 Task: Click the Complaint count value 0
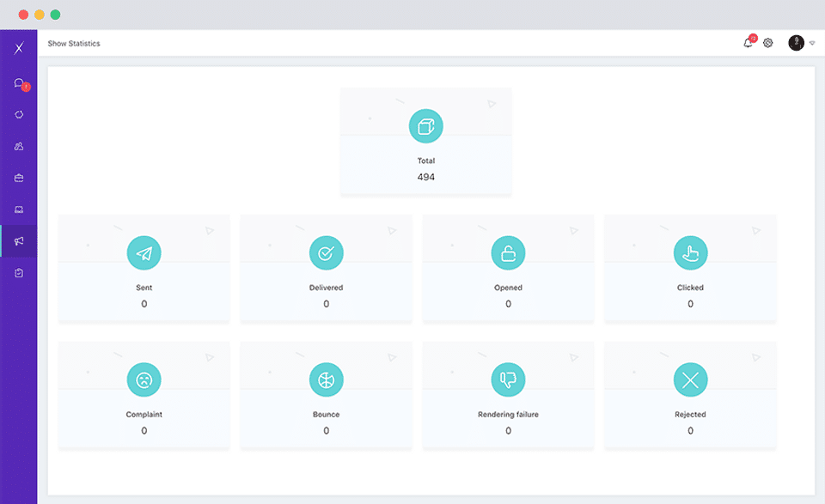click(144, 430)
